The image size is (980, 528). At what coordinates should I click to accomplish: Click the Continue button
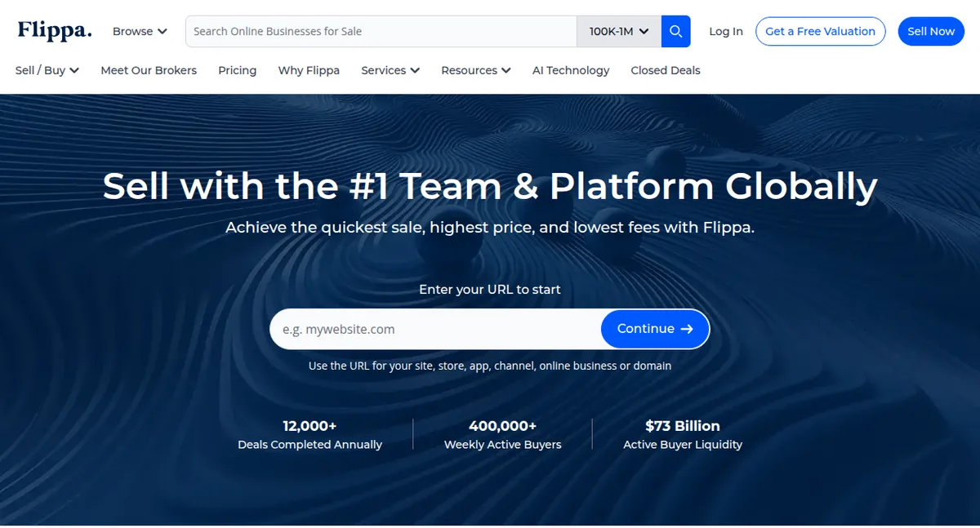[655, 329]
